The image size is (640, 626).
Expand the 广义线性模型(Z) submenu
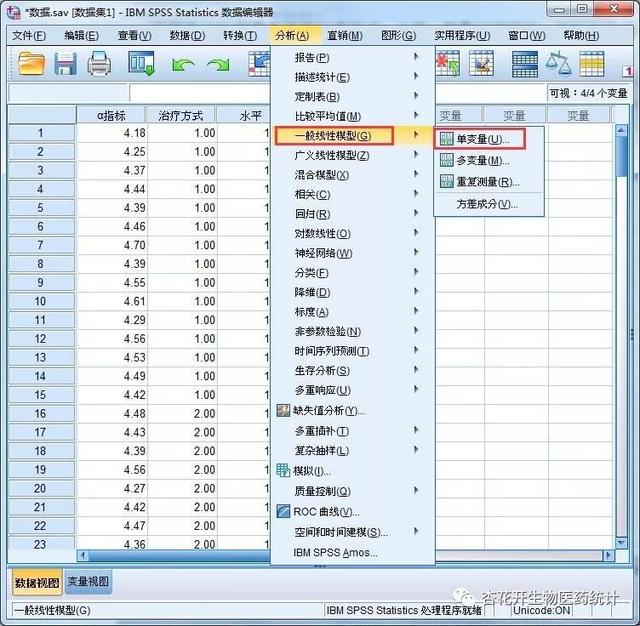(x=353, y=155)
